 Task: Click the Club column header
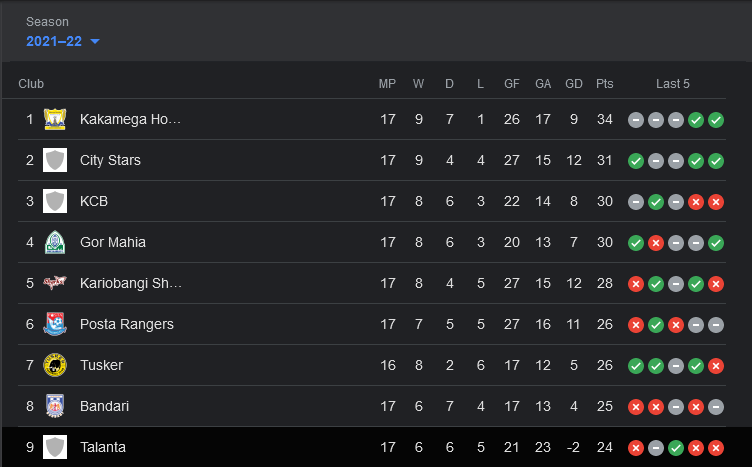[31, 84]
